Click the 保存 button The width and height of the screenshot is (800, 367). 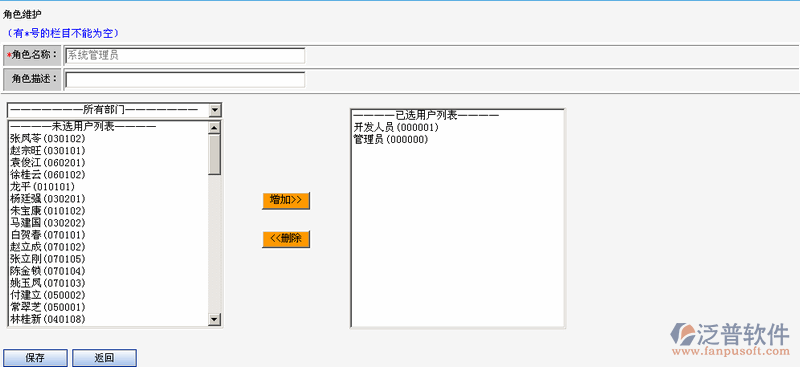35,358
